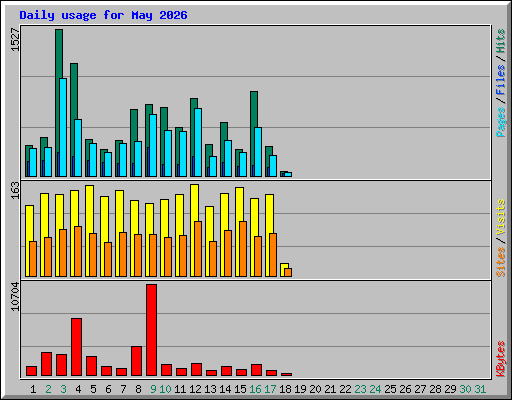The image size is (512, 400).
Task: Click day label 8 on the x-axis
Action: click(138, 389)
